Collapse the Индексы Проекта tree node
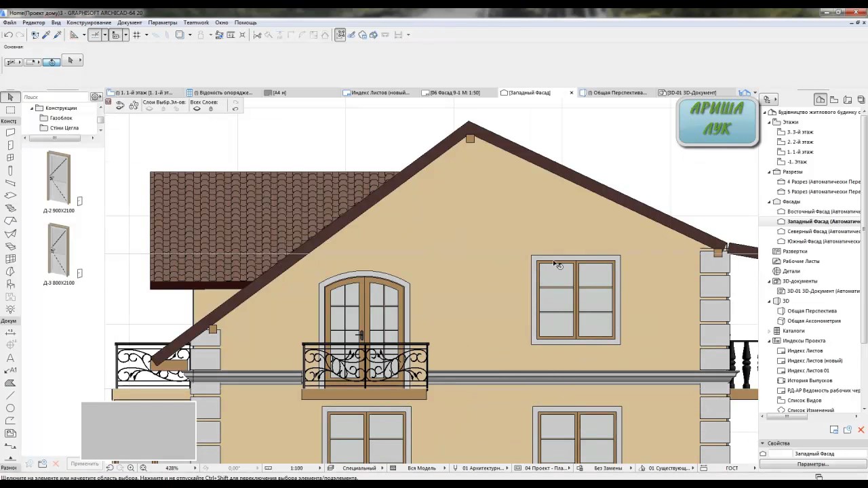Image resolution: width=868 pixels, height=488 pixels. tap(770, 341)
